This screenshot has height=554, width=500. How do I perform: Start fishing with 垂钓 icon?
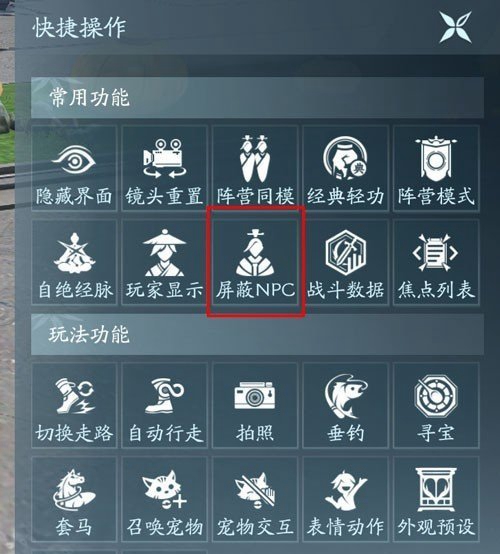point(346,405)
